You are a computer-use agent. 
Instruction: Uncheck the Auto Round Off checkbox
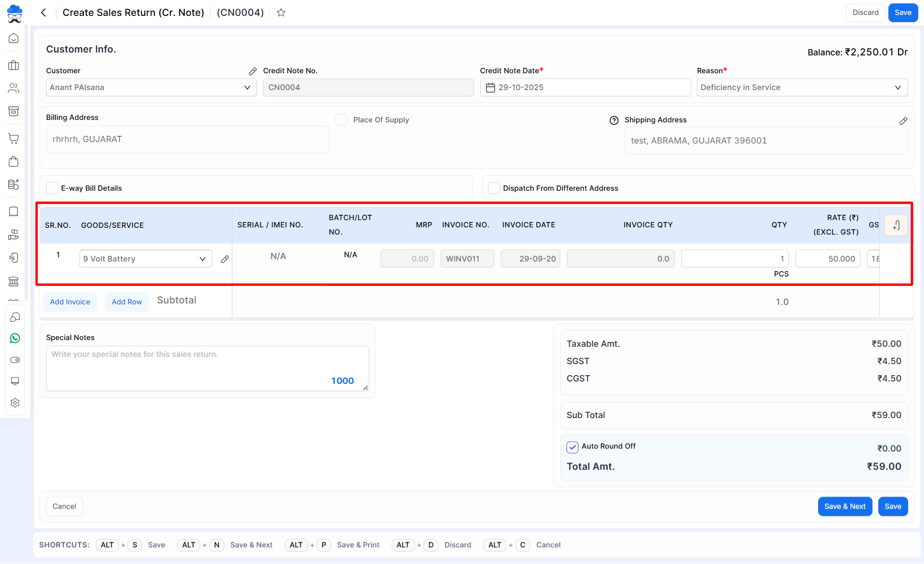coord(572,447)
